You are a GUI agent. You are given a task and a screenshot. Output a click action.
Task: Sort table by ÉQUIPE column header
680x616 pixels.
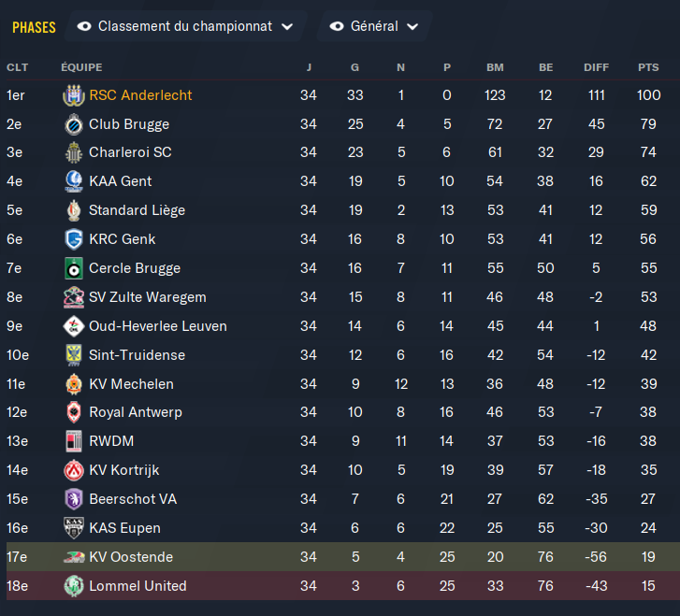coord(81,67)
